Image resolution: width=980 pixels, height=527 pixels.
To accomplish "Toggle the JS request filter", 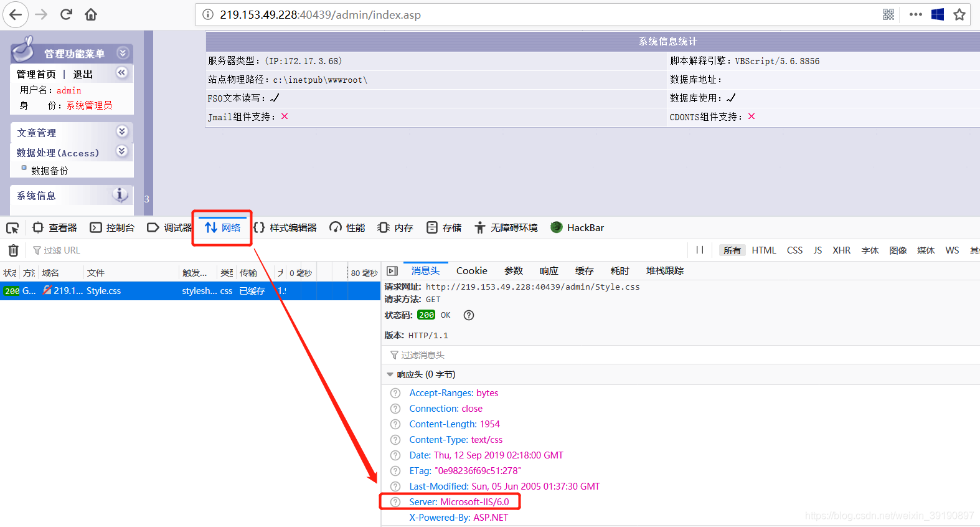I will point(817,250).
